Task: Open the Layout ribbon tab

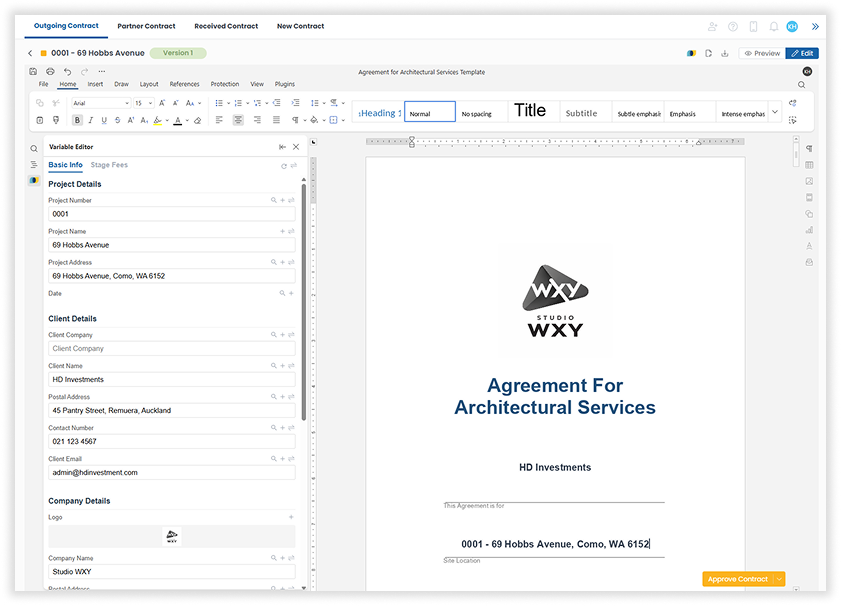Action: pyautogui.click(x=149, y=84)
